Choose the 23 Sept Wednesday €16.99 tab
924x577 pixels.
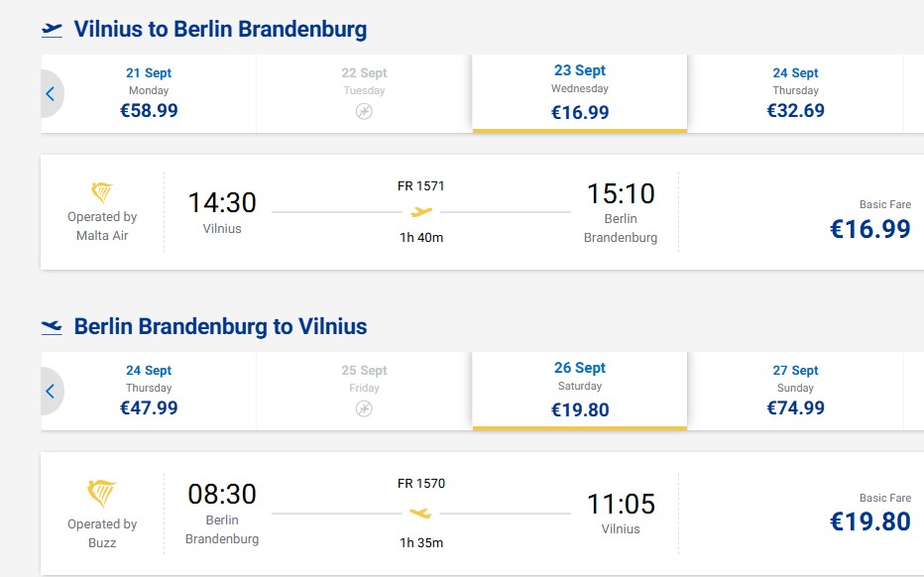tap(580, 93)
